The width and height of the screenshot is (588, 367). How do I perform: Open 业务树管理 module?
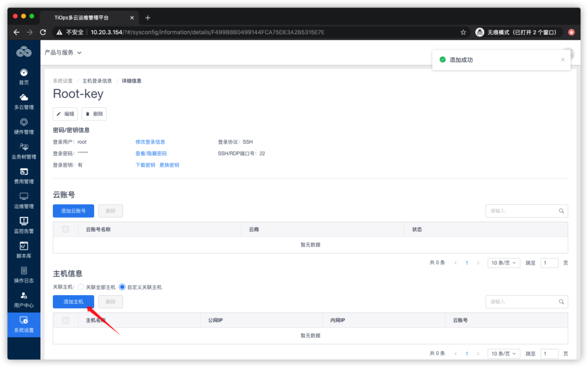point(23,151)
